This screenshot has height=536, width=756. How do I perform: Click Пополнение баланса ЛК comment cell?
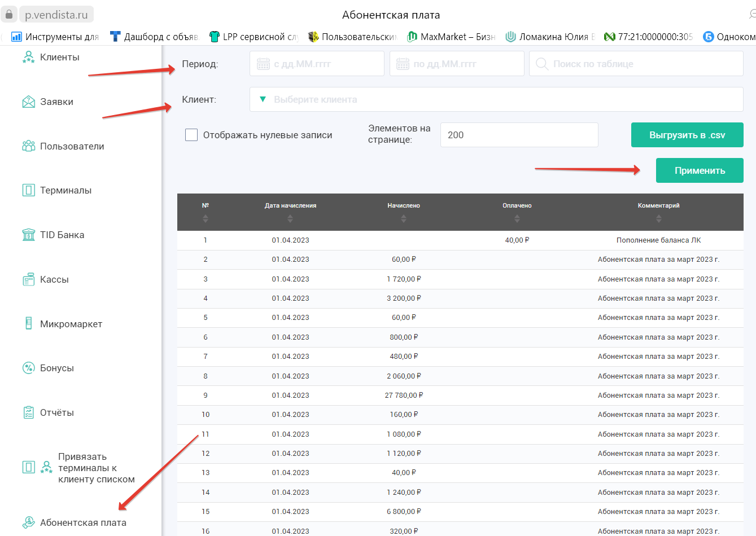pos(659,240)
